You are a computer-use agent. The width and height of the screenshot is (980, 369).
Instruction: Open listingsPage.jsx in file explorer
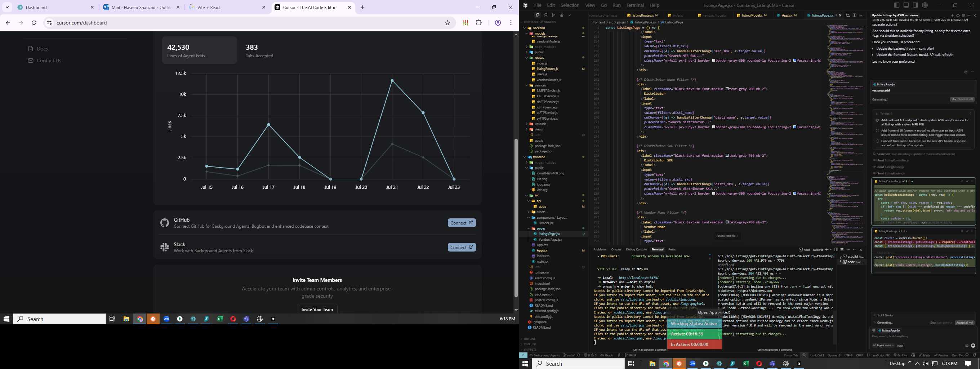[549, 234]
